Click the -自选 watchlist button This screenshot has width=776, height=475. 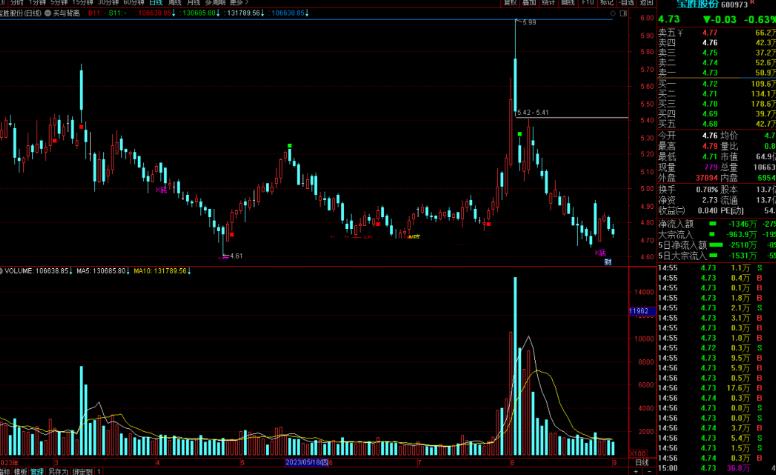[627, 2]
